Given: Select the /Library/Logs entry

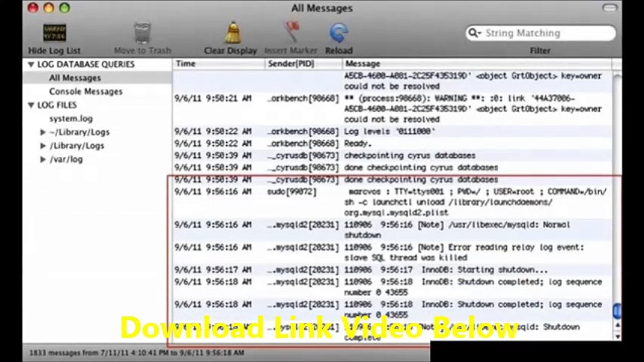Looking at the screenshot, I should 77,146.
